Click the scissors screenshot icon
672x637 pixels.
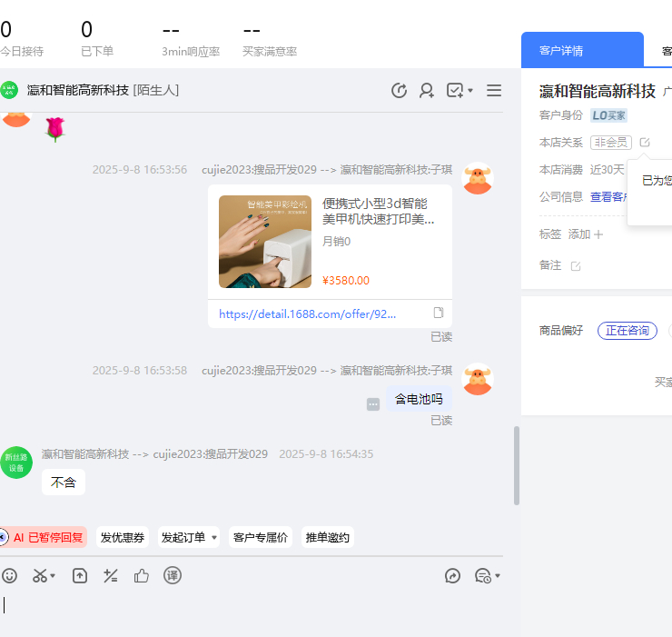pyautogui.click(x=41, y=575)
